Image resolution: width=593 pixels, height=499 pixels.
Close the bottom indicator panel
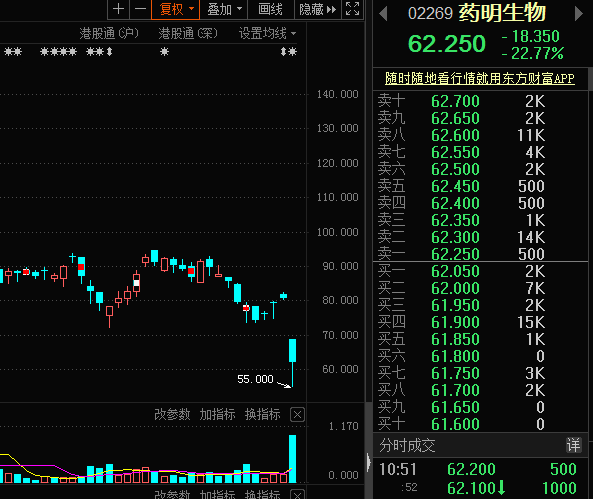click(x=297, y=495)
